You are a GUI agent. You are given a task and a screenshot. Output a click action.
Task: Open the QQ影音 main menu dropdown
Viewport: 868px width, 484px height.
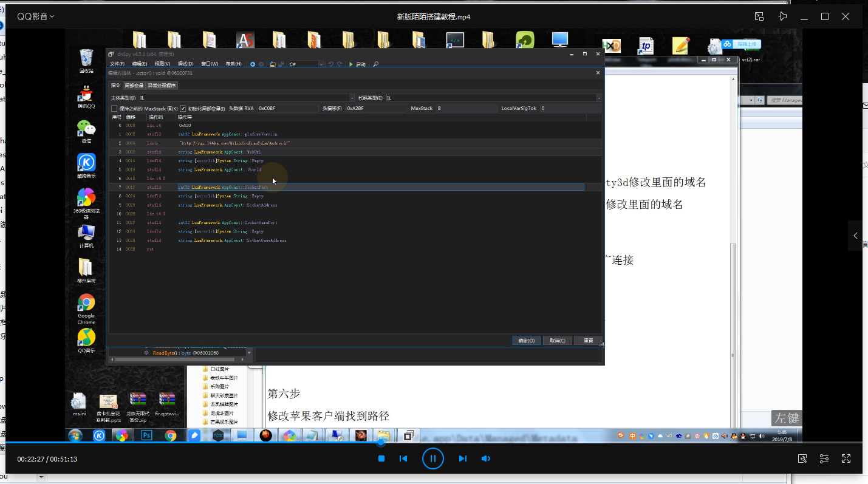tap(35, 16)
